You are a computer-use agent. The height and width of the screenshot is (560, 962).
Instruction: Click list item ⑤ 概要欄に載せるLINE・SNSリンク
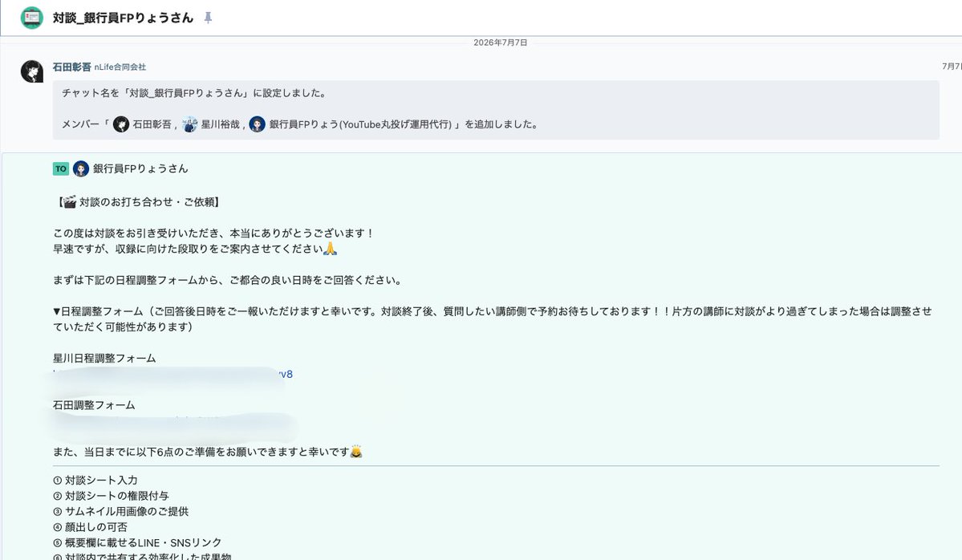click(137, 543)
